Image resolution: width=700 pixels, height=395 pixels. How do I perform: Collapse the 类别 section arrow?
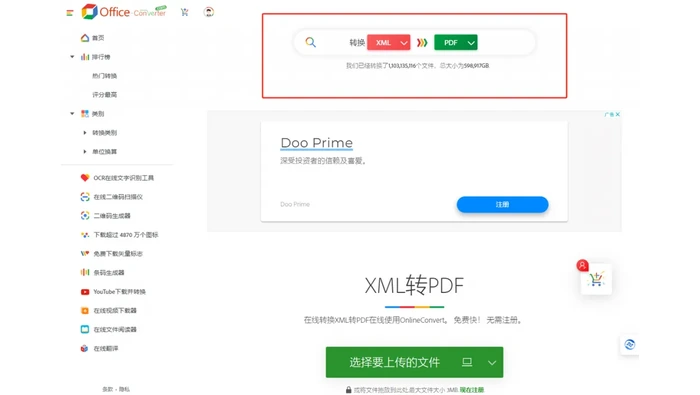pos(72,113)
